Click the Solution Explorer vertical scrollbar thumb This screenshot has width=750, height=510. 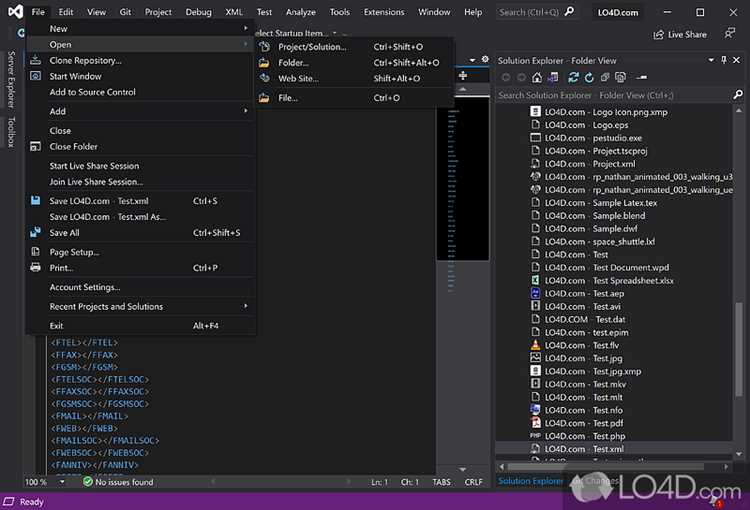tap(739, 349)
